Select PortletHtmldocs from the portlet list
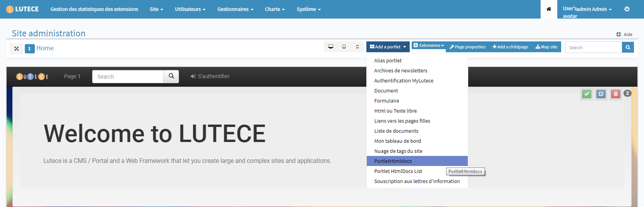Viewport: 644px width, 207px height. tap(393, 161)
